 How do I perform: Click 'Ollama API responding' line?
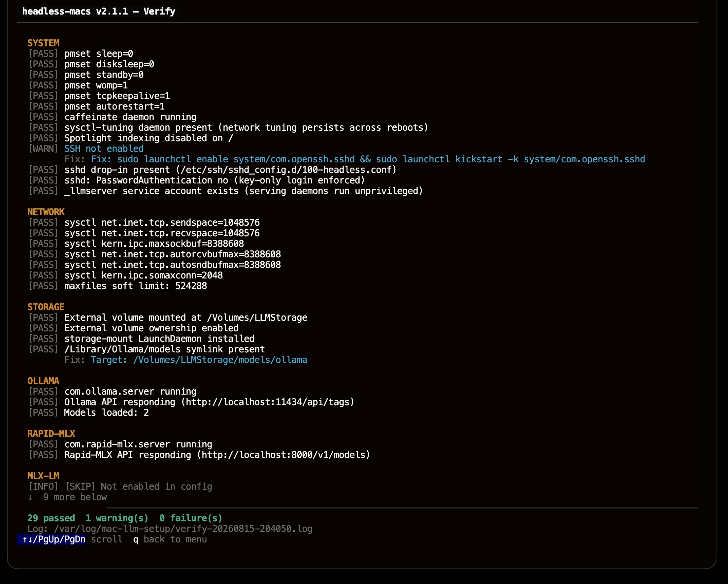209,402
